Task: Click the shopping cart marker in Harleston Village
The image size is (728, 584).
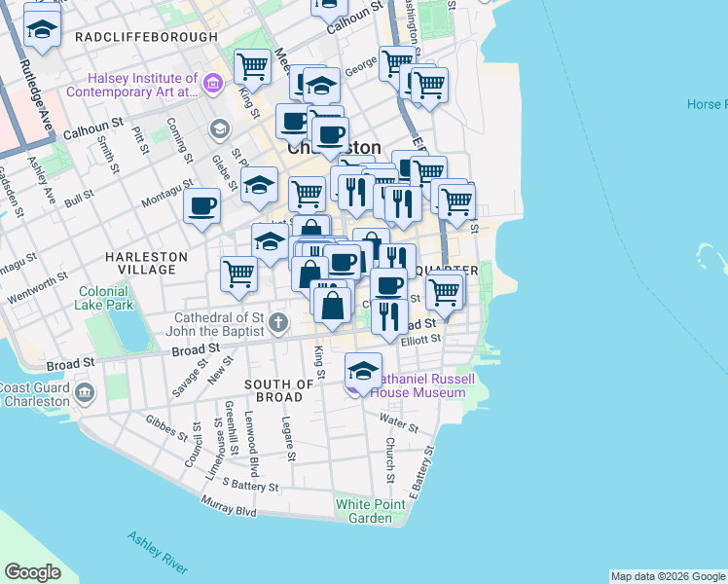Action: pos(239,274)
